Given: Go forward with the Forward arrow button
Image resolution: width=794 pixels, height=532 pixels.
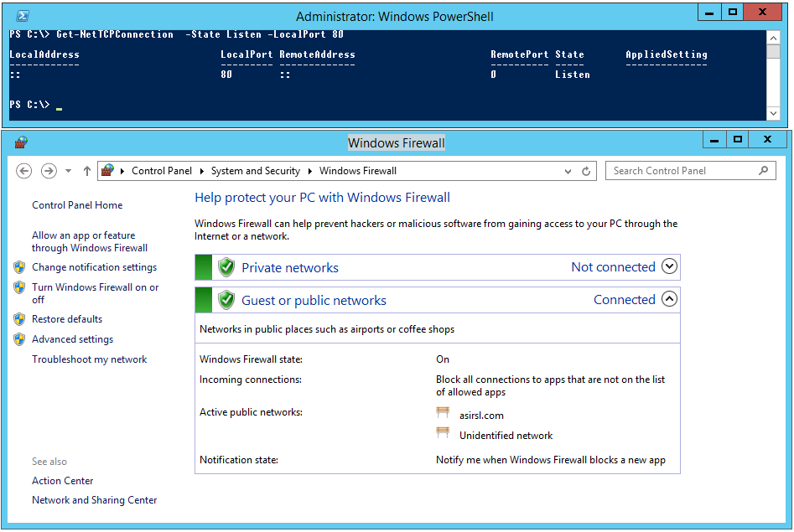Looking at the screenshot, I should point(49,171).
